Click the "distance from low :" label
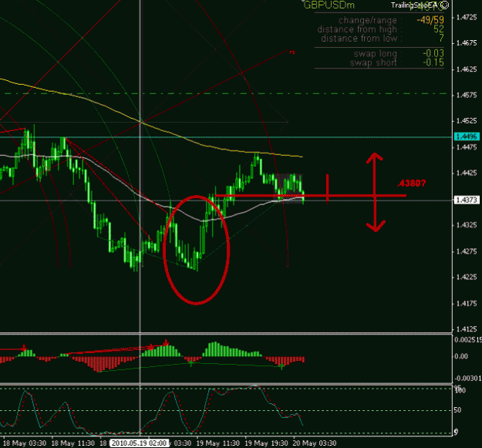This screenshot has height=448, width=482. (362, 39)
